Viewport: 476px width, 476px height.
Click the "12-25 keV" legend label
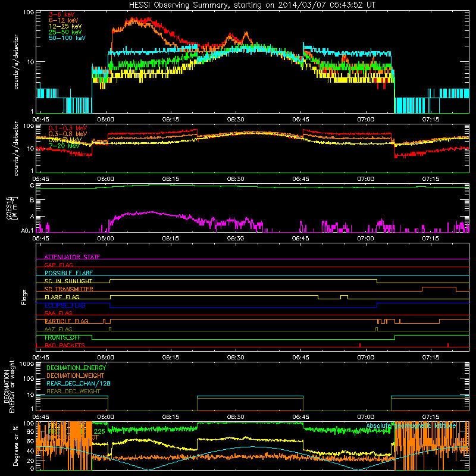(65, 26)
